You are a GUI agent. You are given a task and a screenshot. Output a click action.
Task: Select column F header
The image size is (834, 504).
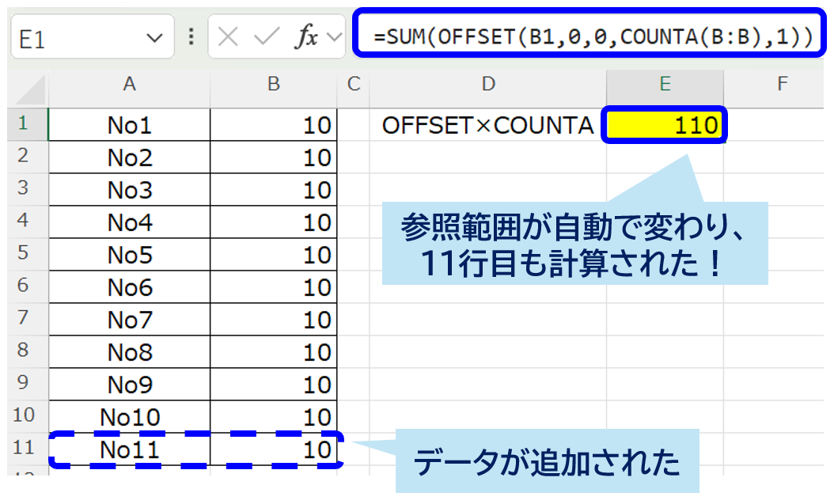[782, 84]
